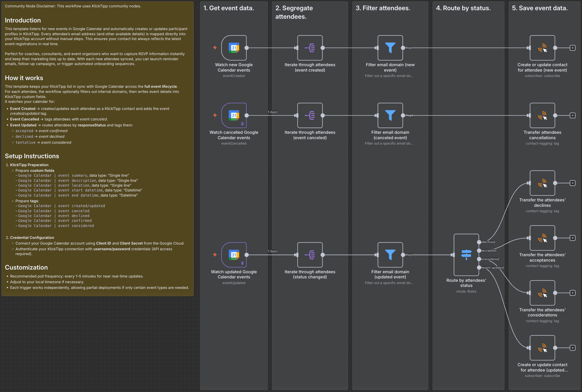Screen dimensions: 582x392
Task: Click the Kept output of canceled event filter
Action: (x=403, y=115)
